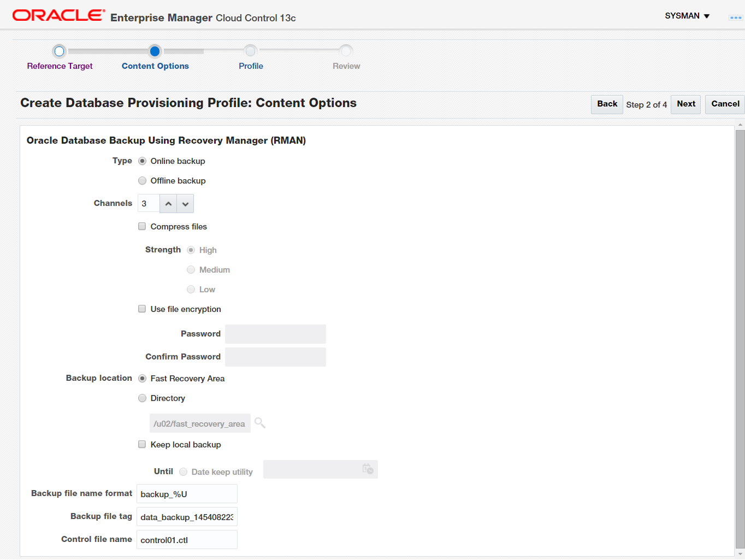Click the Channels number field
Viewport: 745px width, 560px height.
[149, 204]
